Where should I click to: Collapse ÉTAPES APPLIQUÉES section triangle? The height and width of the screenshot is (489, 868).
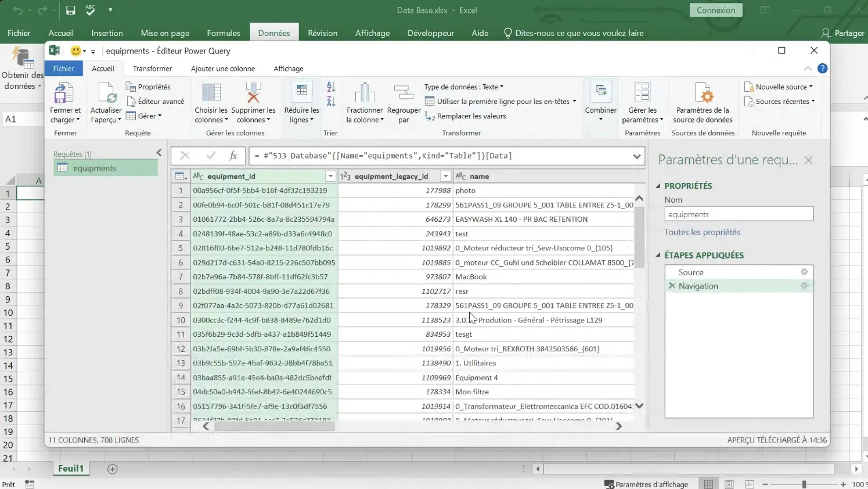[658, 255]
